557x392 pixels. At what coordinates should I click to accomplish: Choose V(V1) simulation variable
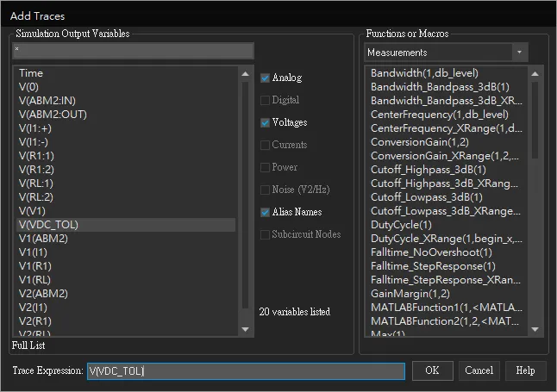click(32, 211)
